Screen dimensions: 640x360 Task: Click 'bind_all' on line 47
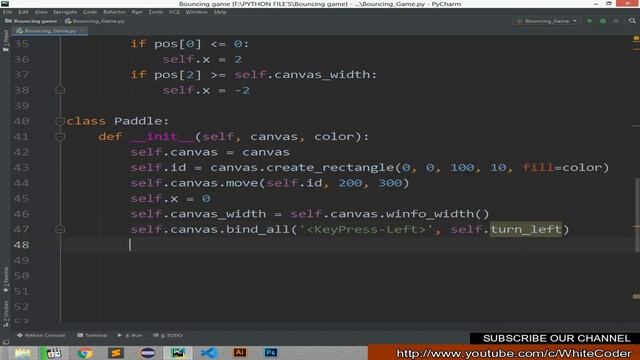tap(258, 229)
